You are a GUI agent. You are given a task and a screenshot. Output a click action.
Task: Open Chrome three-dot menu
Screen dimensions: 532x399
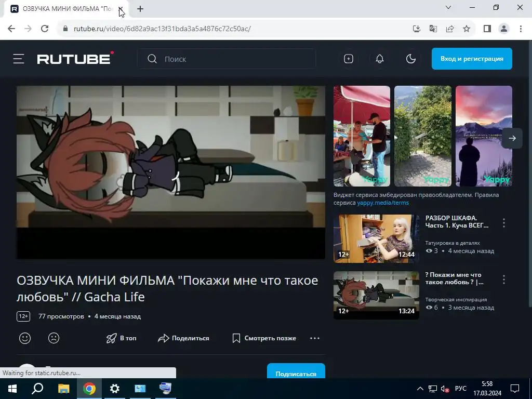[x=521, y=29]
